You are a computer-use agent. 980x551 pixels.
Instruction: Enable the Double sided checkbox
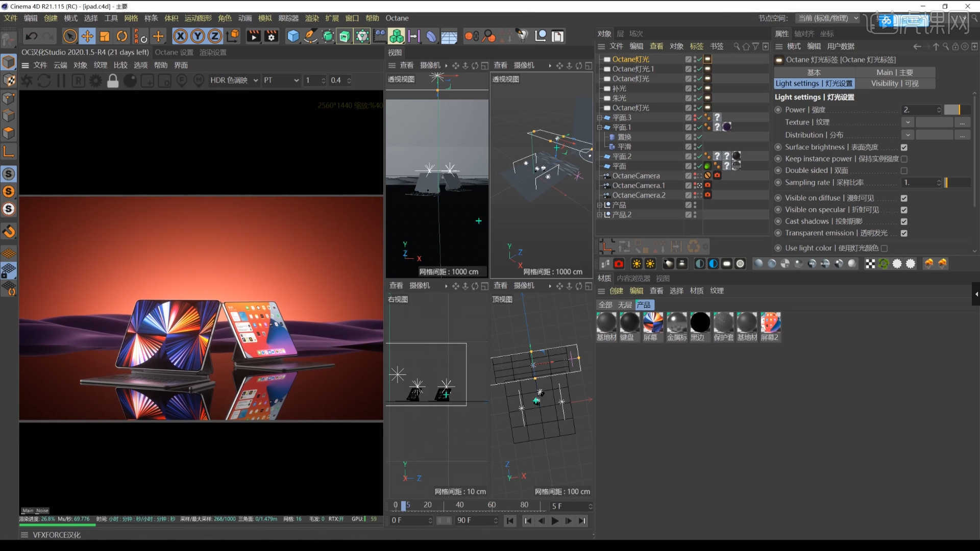coord(904,171)
